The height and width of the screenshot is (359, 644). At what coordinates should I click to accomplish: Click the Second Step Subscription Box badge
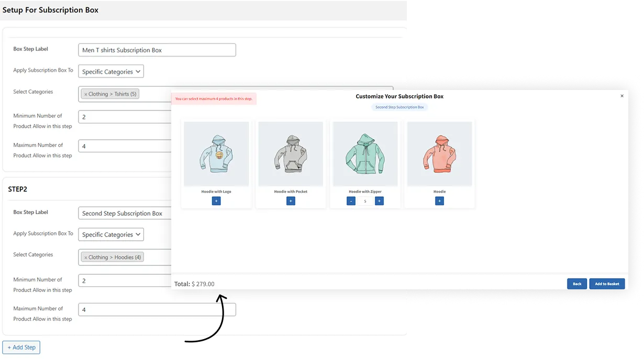click(x=399, y=107)
